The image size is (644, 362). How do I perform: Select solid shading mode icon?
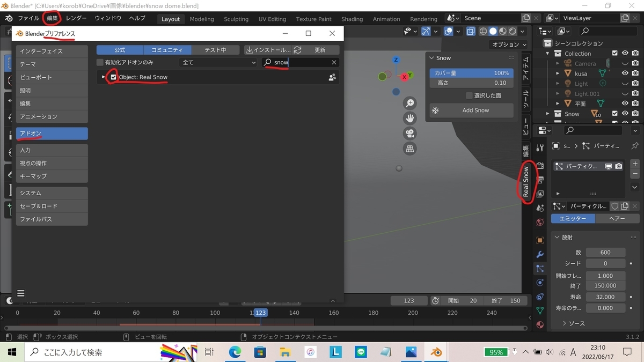(x=493, y=32)
